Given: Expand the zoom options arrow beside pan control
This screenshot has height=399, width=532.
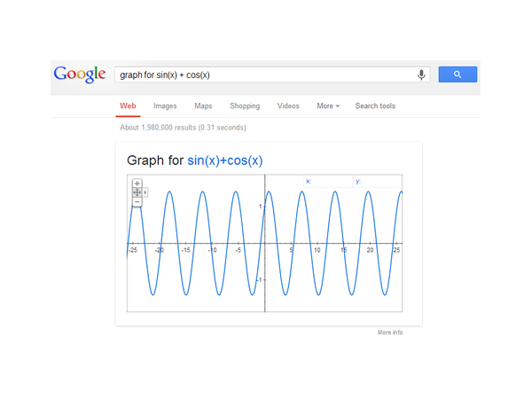Looking at the screenshot, I should coord(145,192).
